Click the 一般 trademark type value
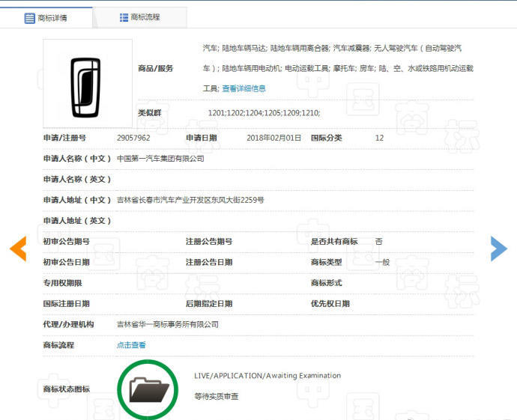Viewport: 517px width, 420px height. point(382,262)
